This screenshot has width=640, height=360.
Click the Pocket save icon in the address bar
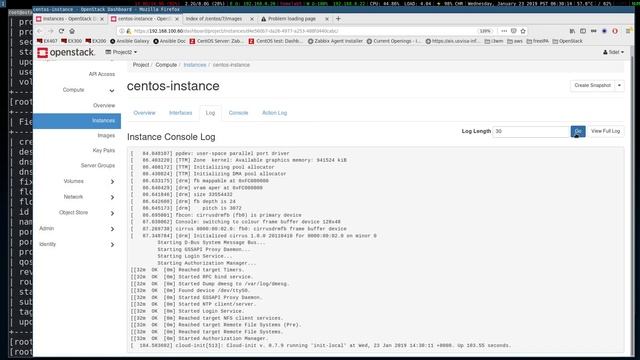tap(513, 31)
